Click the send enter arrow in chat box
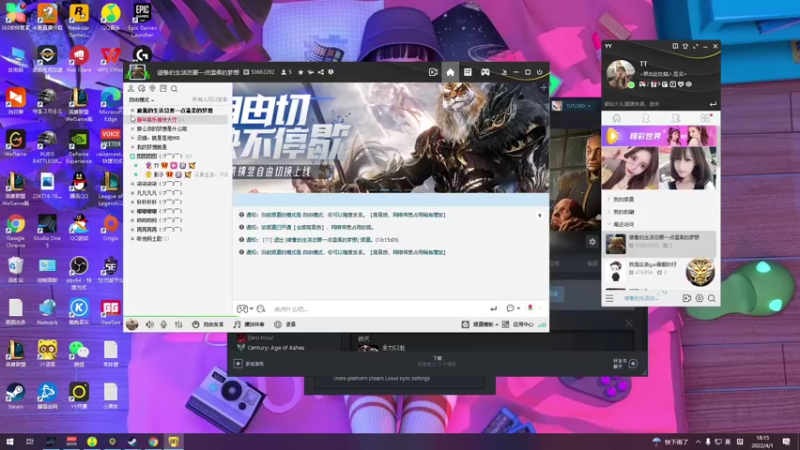 (493, 309)
